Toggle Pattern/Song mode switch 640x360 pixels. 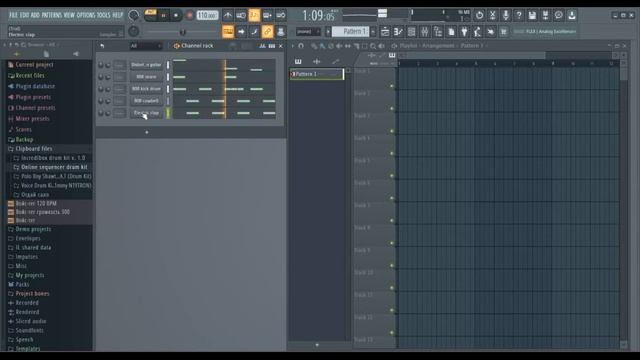point(150,16)
